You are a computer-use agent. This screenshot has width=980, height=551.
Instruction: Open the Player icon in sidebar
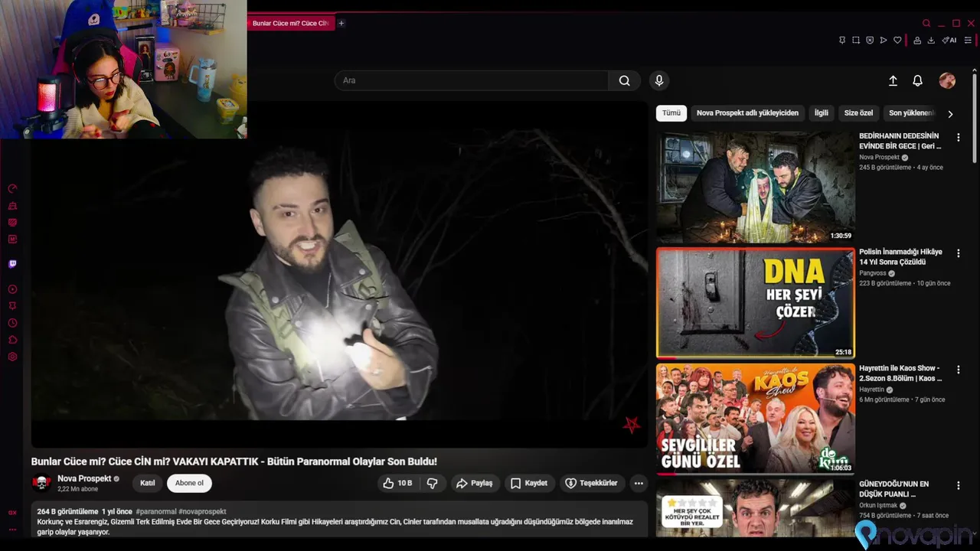(x=12, y=289)
